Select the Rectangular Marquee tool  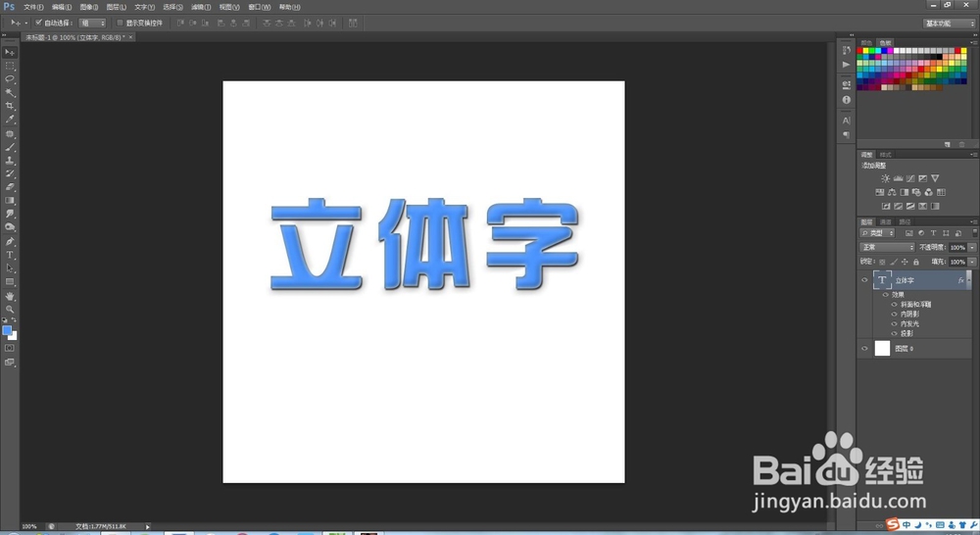tap(10, 66)
